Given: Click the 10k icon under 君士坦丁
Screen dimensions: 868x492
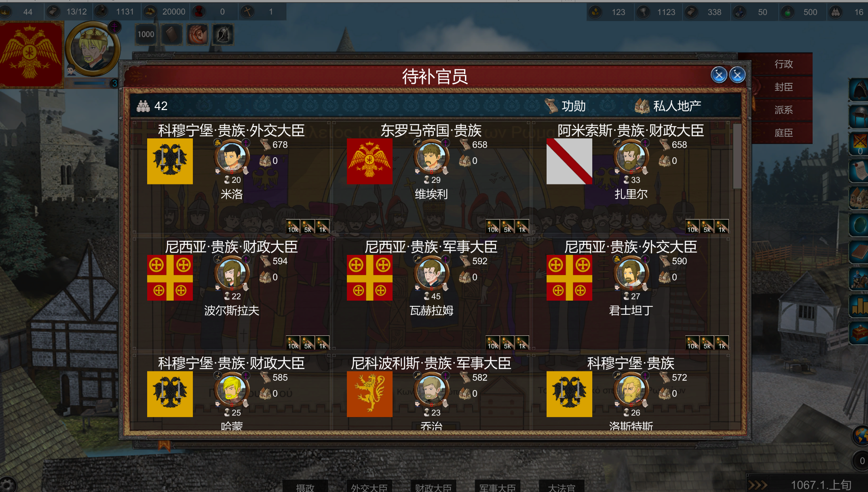Looking at the screenshot, I should coord(693,343).
